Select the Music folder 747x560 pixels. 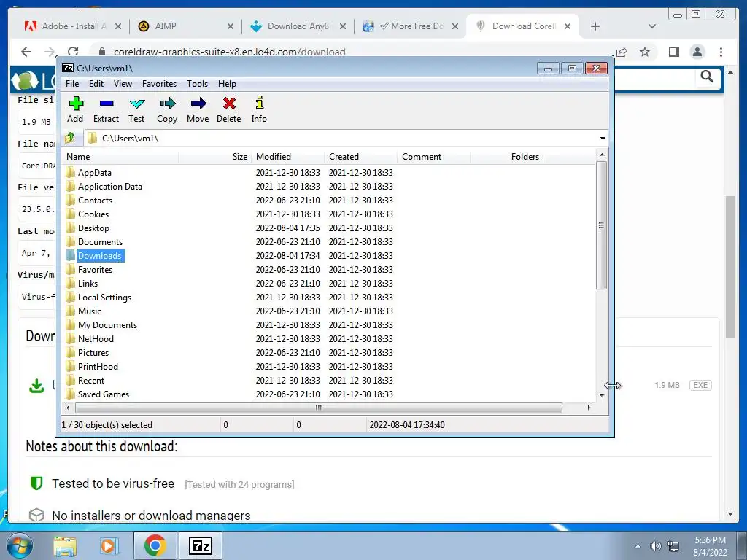click(x=90, y=311)
